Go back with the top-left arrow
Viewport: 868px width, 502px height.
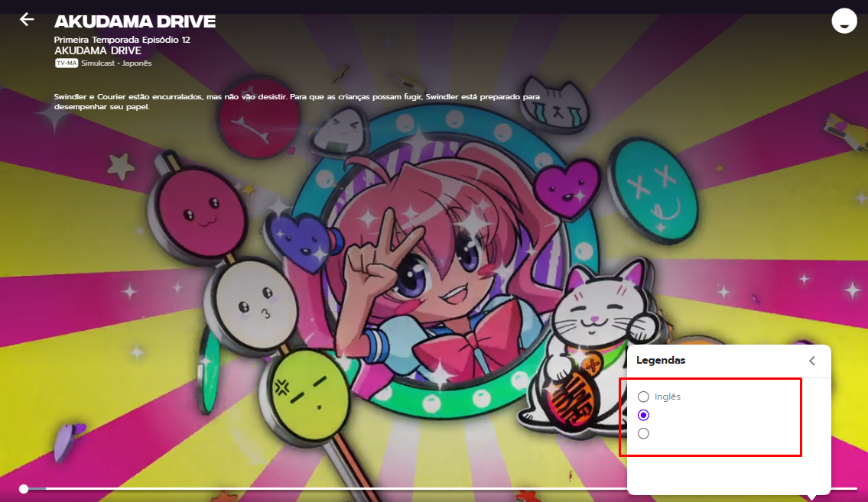pos(27,20)
